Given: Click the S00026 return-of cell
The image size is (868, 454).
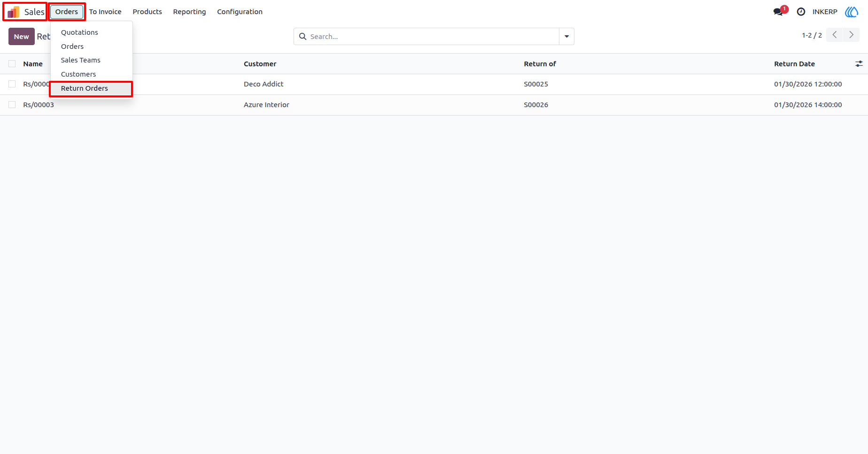Looking at the screenshot, I should pos(536,105).
